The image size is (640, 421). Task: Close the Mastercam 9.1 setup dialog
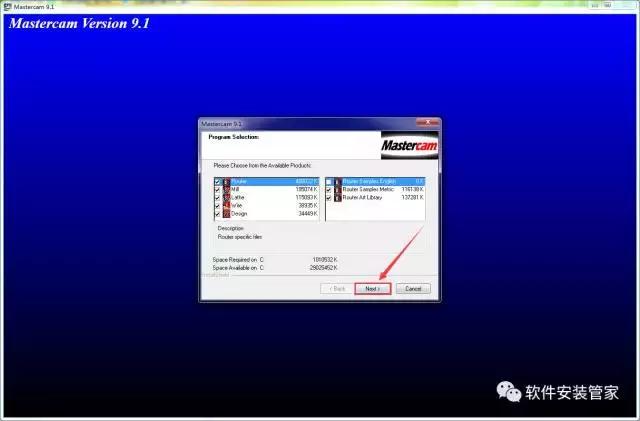point(428,122)
